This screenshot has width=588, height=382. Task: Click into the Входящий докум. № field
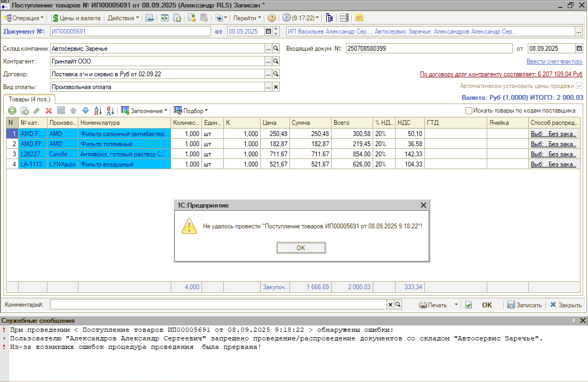(x=426, y=49)
